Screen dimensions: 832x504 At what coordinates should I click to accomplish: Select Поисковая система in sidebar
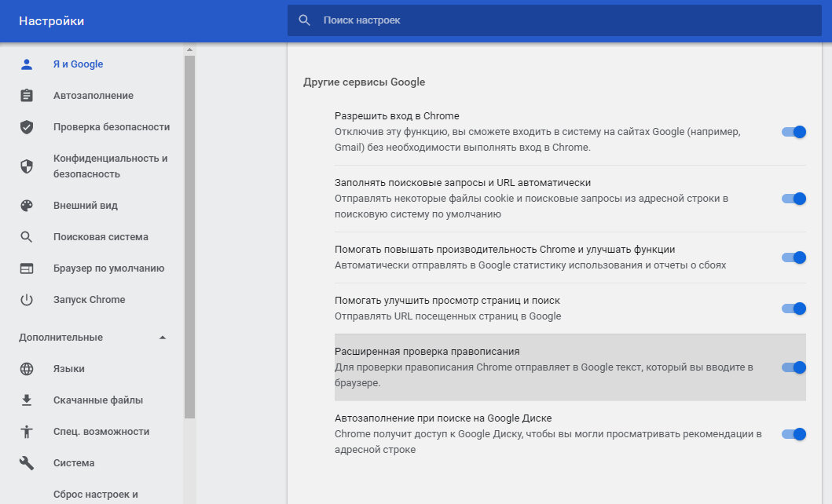(x=101, y=237)
